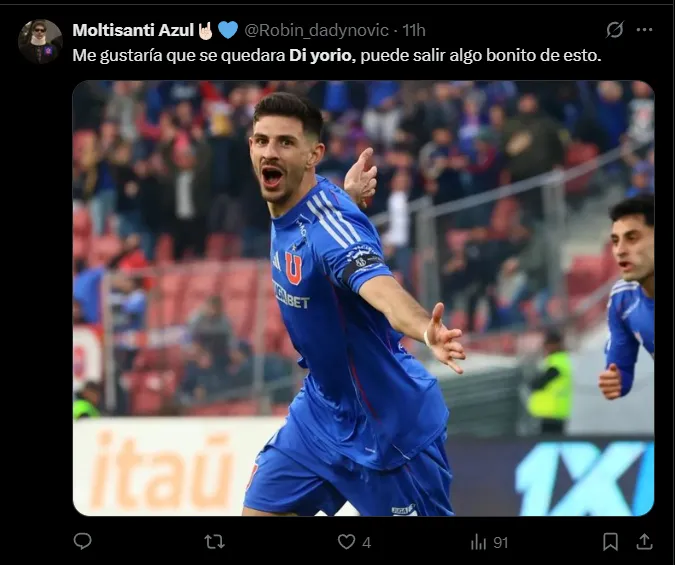View analytics via the bar chart icon
The height and width of the screenshot is (565, 675).
pos(478,542)
